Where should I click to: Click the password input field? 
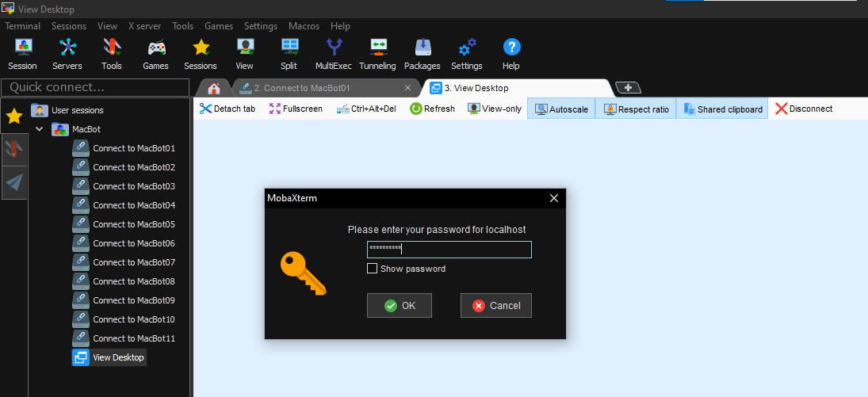[x=449, y=250]
